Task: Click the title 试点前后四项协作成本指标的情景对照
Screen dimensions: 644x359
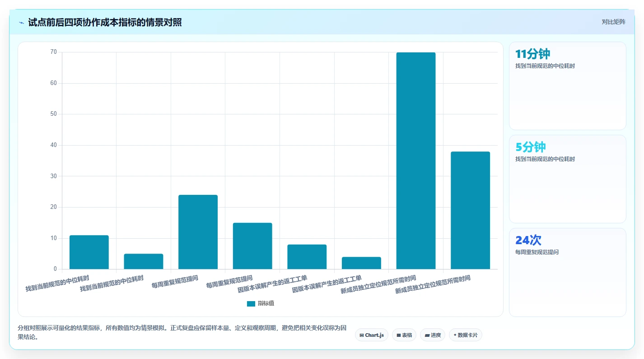Action: pos(105,22)
